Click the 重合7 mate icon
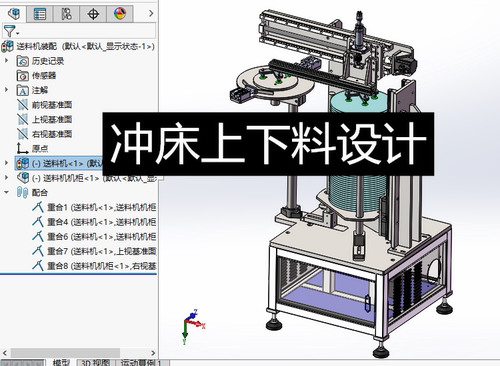 coord(38,251)
